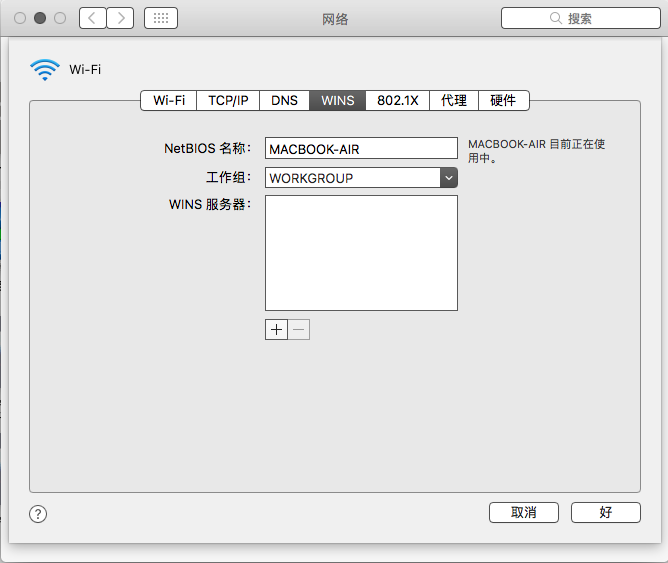Show all preferences grid button

pos(161,18)
